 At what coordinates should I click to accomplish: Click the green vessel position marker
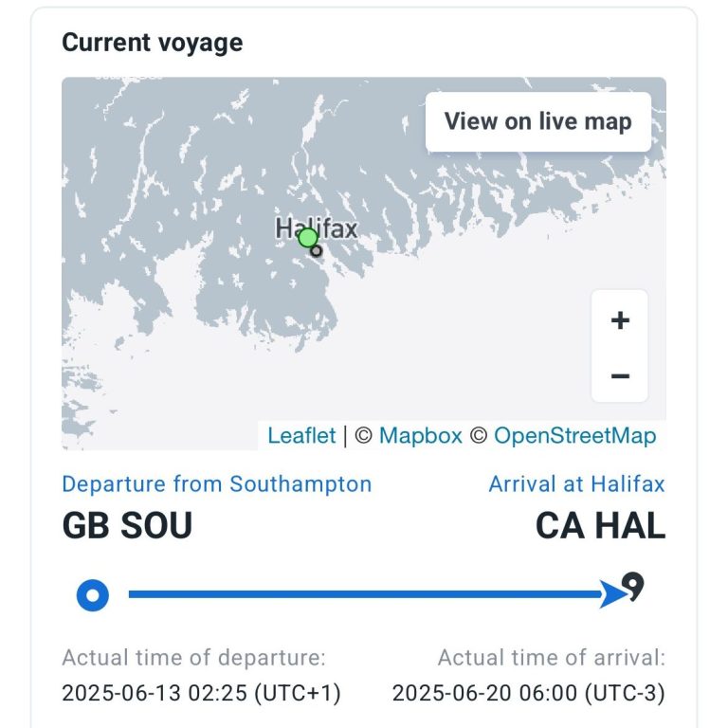coord(307,238)
